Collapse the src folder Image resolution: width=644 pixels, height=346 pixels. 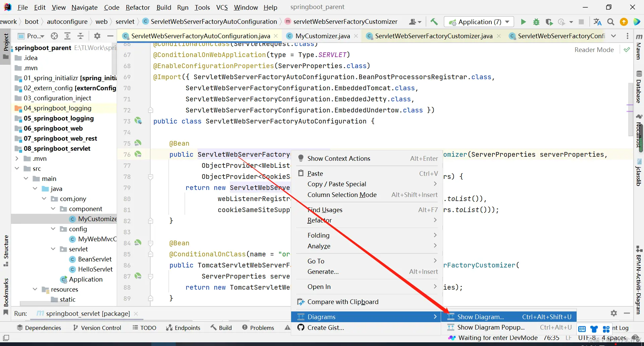pos(17,168)
